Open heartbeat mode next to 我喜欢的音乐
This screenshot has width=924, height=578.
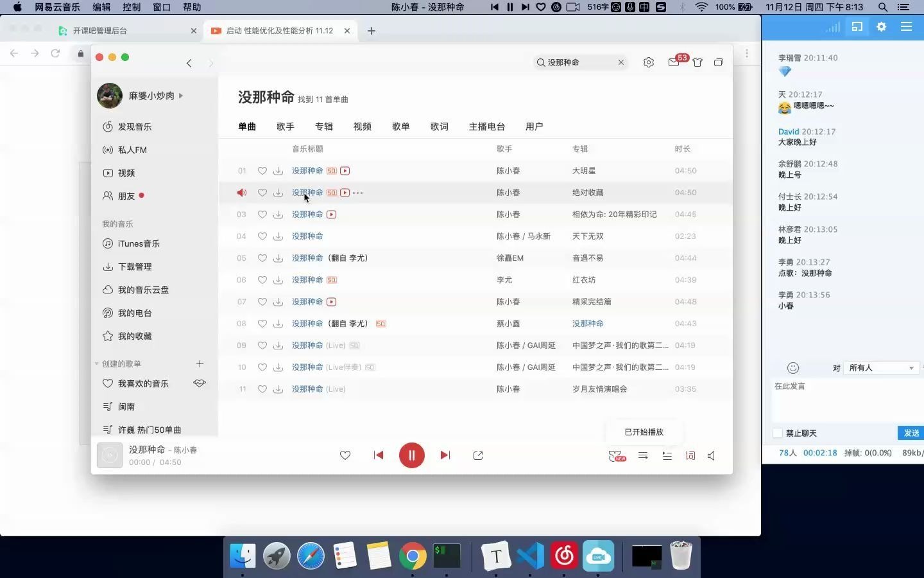point(200,383)
